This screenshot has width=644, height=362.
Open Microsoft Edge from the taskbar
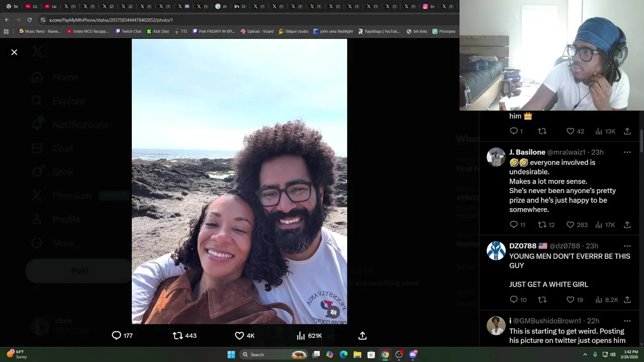344,354
